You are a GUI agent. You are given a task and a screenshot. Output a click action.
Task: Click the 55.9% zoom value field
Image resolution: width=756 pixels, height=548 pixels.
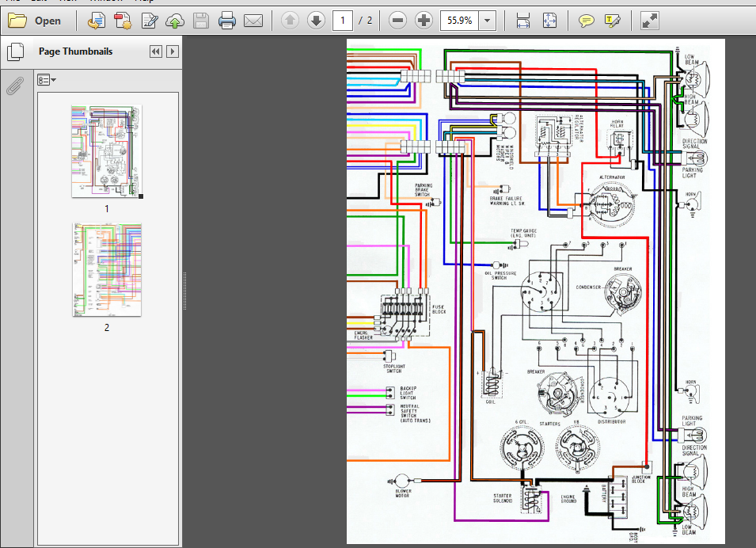point(459,21)
